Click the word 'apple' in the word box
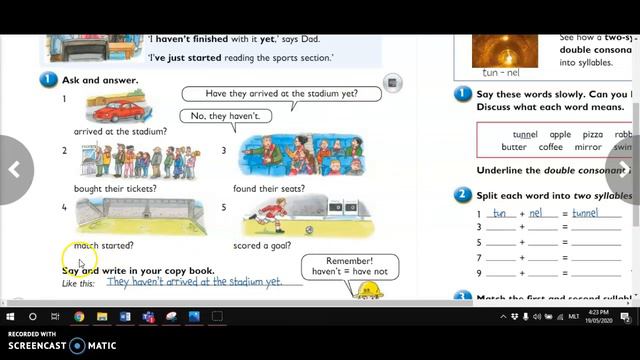This screenshot has height=360, width=640. click(x=560, y=135)
